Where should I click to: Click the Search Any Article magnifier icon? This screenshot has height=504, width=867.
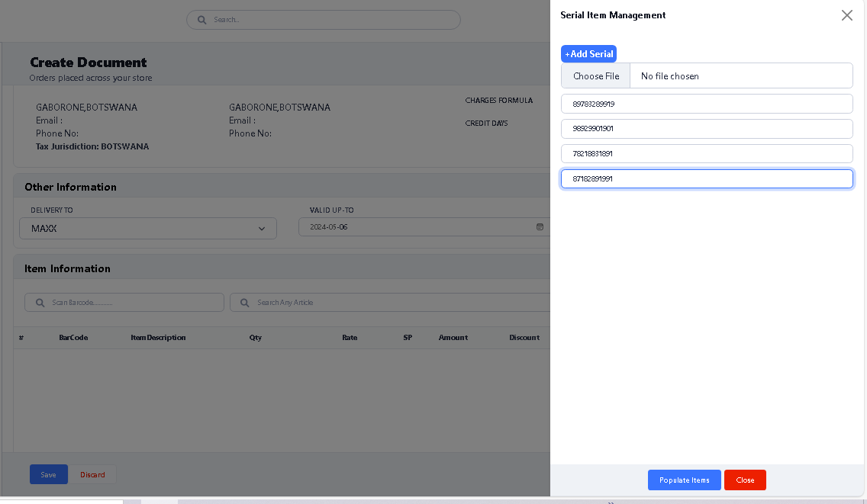pos(244,303)
